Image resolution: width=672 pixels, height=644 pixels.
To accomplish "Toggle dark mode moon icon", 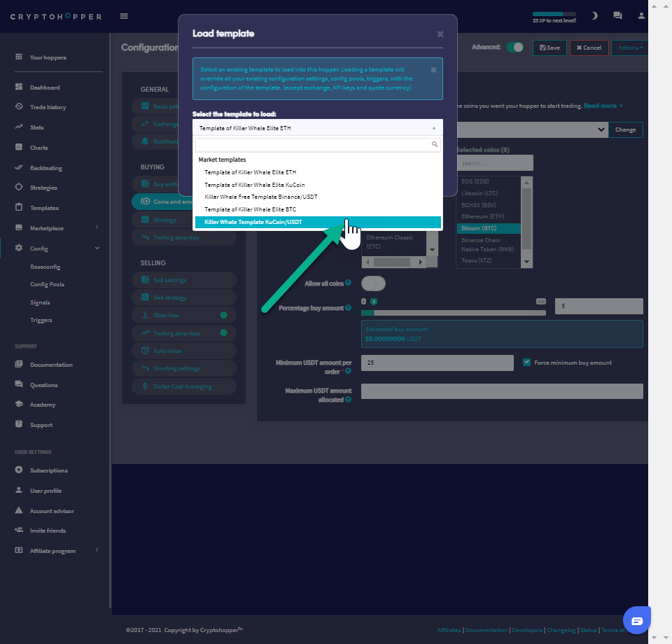I will click(594, 15).
